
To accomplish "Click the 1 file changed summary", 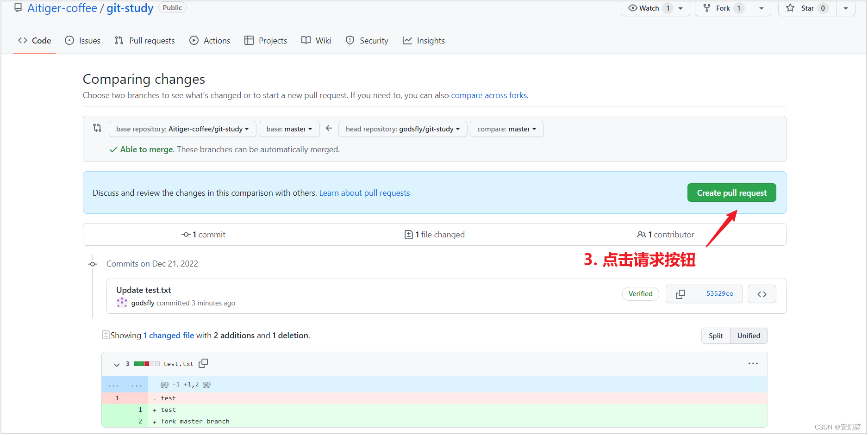I will [434, 235].
